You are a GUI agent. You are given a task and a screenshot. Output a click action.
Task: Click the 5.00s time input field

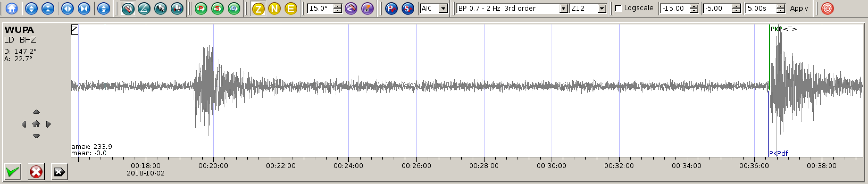(761, 9)
